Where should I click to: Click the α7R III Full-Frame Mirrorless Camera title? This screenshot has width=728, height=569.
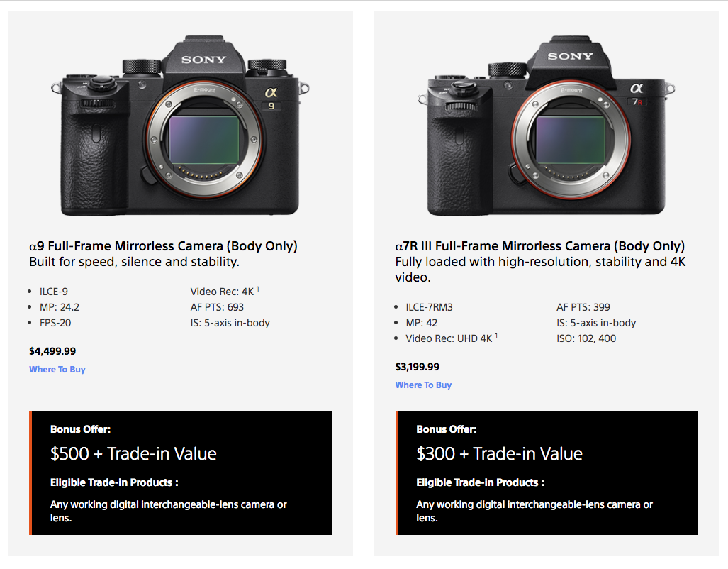(x=539, y=245)
